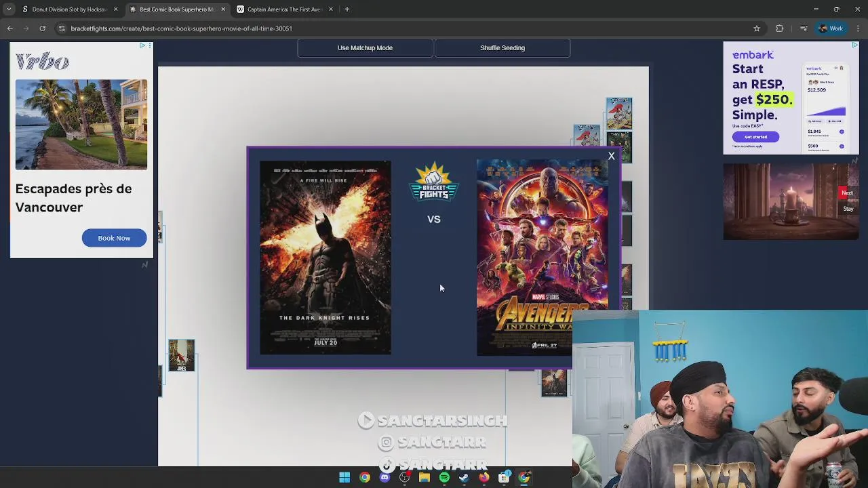Select the Woody Woodpecker bracket thumbnail at top
The height and width of the screenshot is (488, 868).
tap(619, 113)
